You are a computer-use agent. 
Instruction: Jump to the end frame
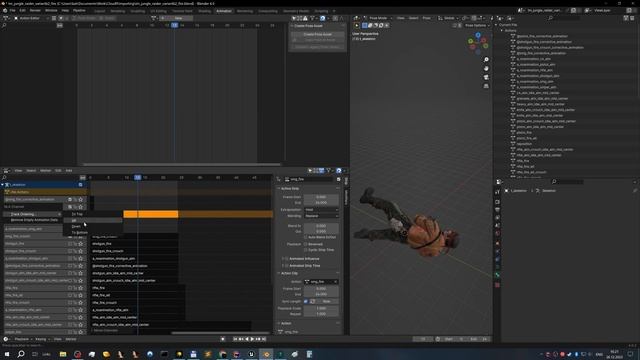pyautogui.click(x=264, y=339)
